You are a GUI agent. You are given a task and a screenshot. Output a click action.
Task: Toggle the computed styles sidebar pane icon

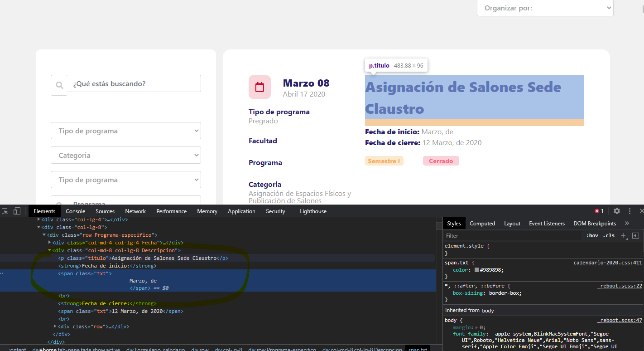[636, 235]
